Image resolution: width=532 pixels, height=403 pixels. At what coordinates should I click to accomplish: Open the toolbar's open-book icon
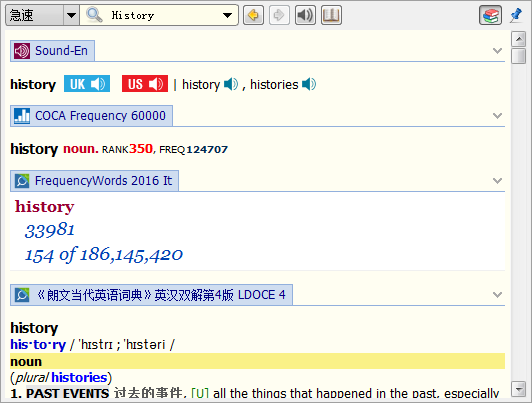[331, 15]
